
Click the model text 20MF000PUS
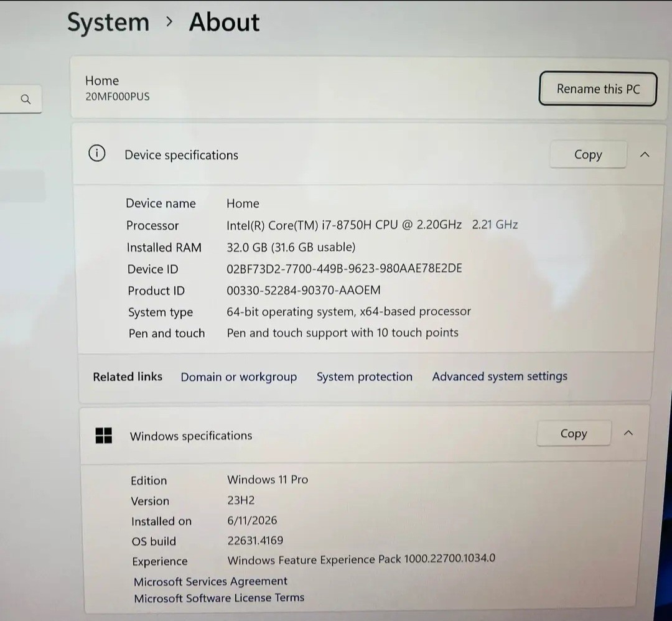tap(118, 96)
